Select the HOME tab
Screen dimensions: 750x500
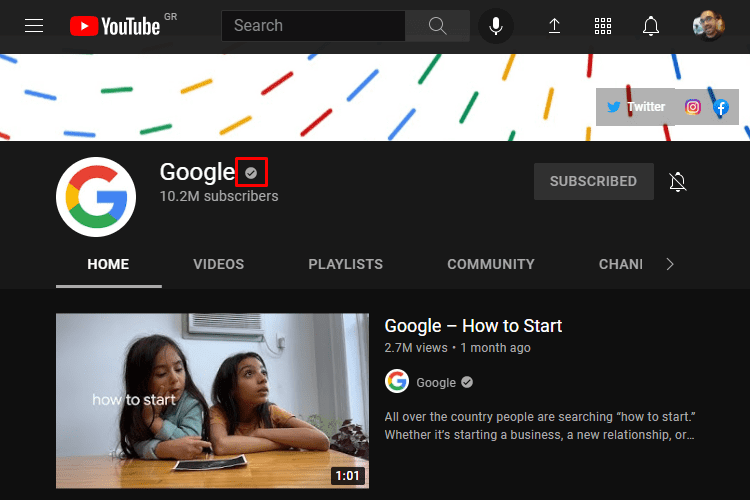pos(109,264)
